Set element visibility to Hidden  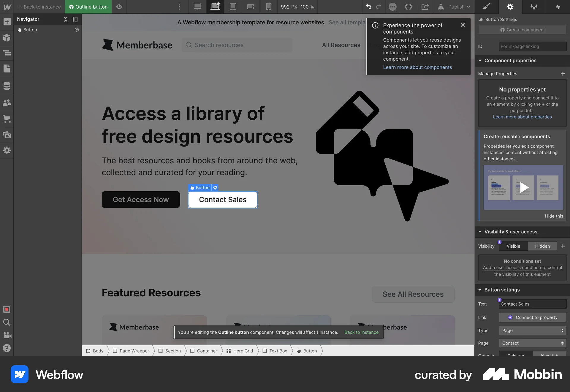pyautogui.click(x=542, y=246)
